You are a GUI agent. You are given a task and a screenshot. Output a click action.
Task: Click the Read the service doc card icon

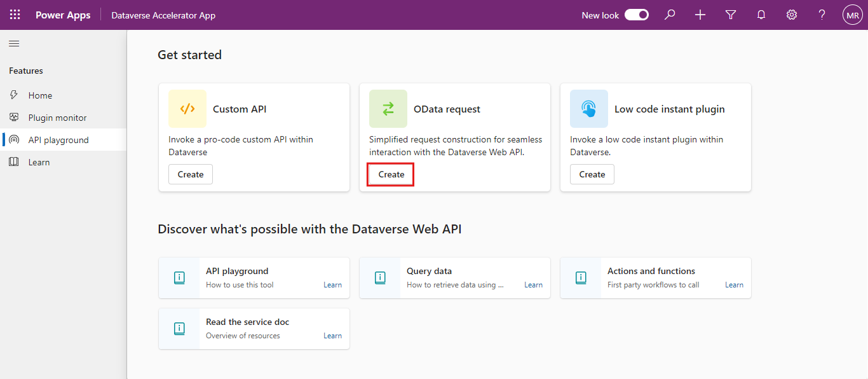pos(179,329)
